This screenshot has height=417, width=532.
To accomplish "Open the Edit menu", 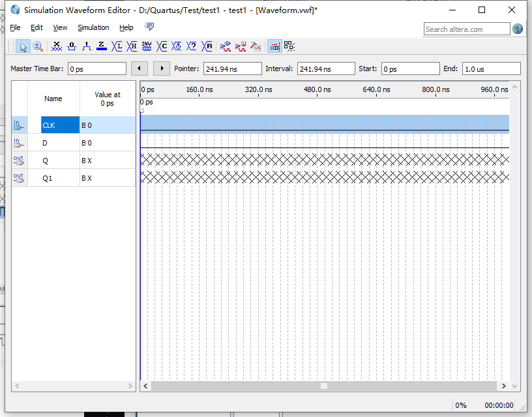I will [x=37, y=27].
